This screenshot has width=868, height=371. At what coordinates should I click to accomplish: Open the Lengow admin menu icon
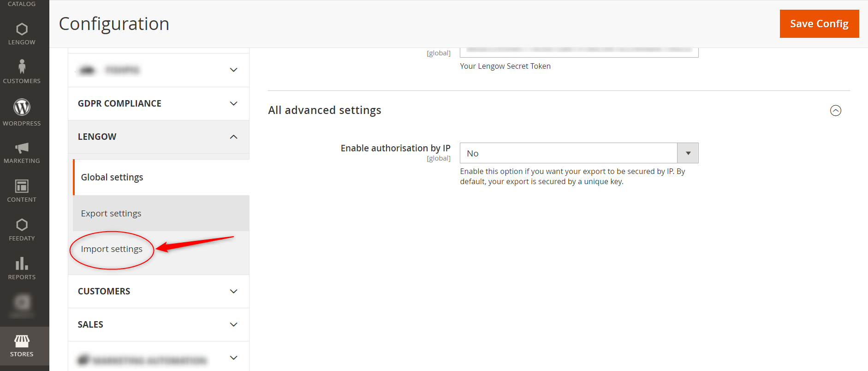point(22,30)
